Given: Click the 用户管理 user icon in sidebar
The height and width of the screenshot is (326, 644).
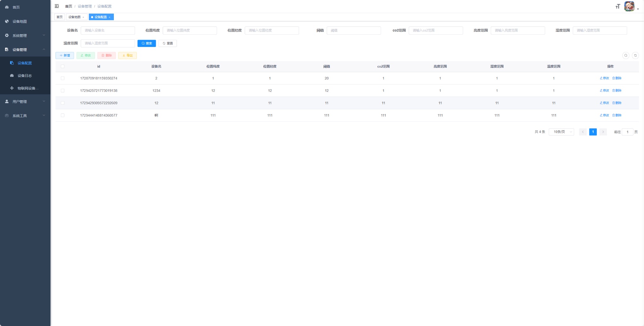Looking at the screenshot, I should click(7, 101).
